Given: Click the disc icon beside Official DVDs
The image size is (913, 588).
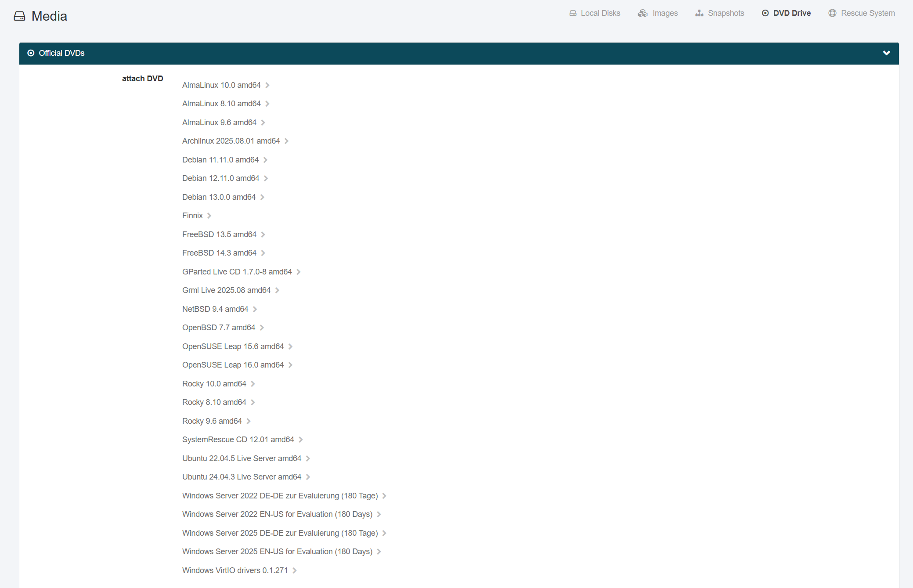Looking at the screenshot, I should (x=31, y=53).
